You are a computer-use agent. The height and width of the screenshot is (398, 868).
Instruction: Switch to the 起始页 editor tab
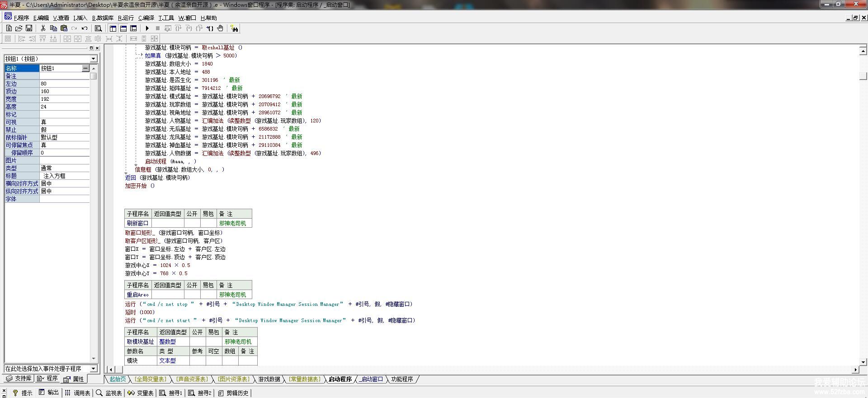[118, 379]
